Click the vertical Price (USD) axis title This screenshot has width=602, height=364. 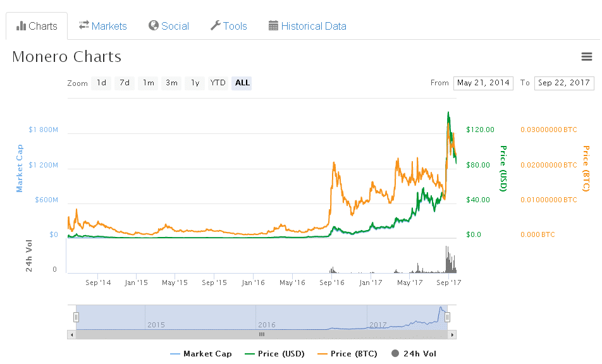(x=503, y=168)
